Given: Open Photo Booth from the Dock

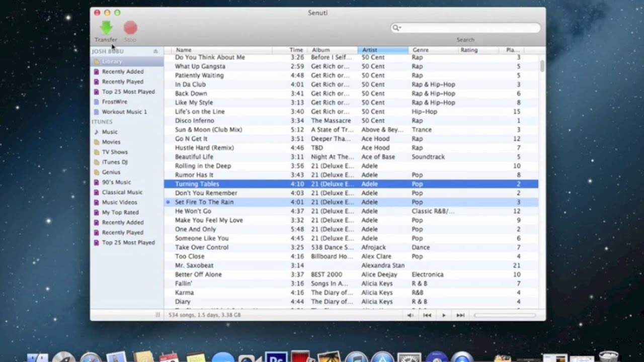Looking at the screenshot, I should [x=300, y=356].
